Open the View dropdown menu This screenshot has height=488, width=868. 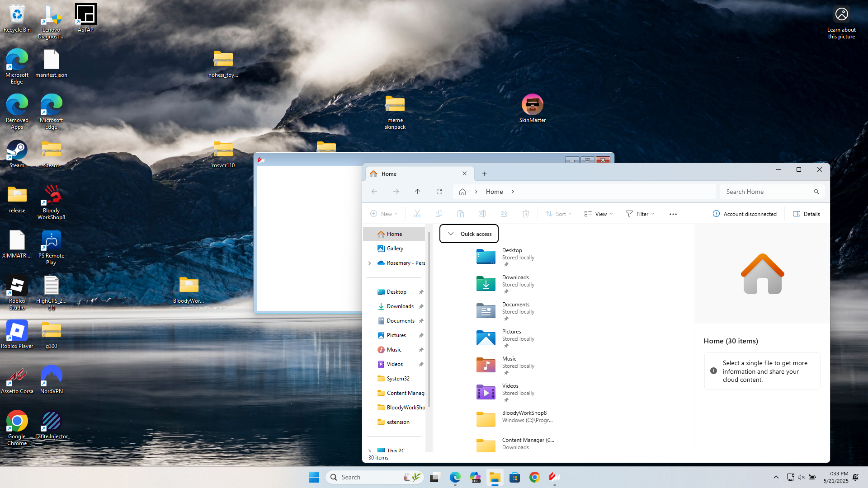pos(598,214)
